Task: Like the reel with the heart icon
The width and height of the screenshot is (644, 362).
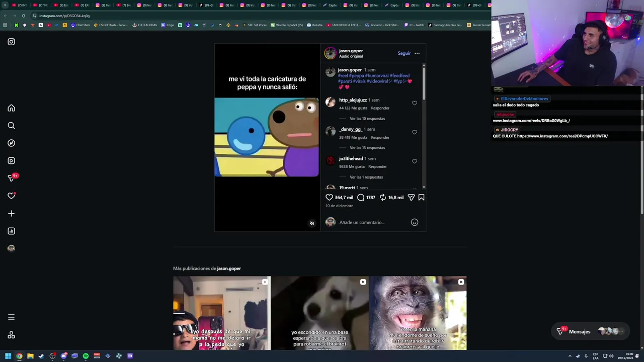Action: tap(329, 198)
